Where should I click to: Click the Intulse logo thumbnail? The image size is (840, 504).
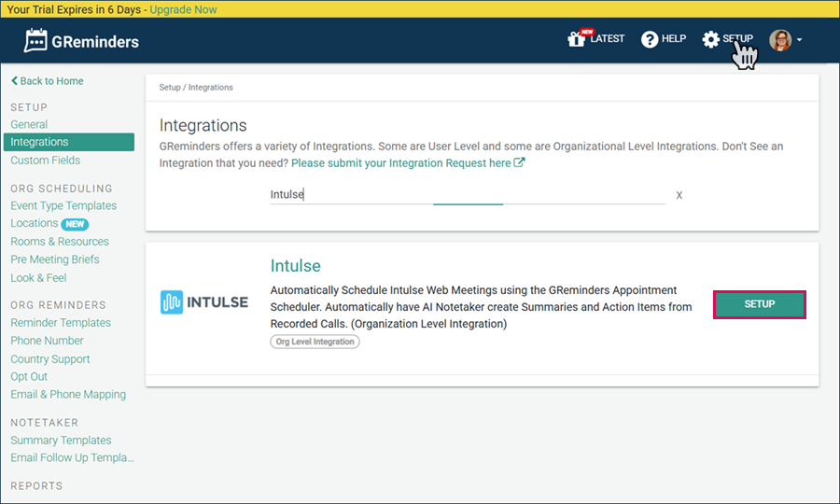[x=204, y=302]
